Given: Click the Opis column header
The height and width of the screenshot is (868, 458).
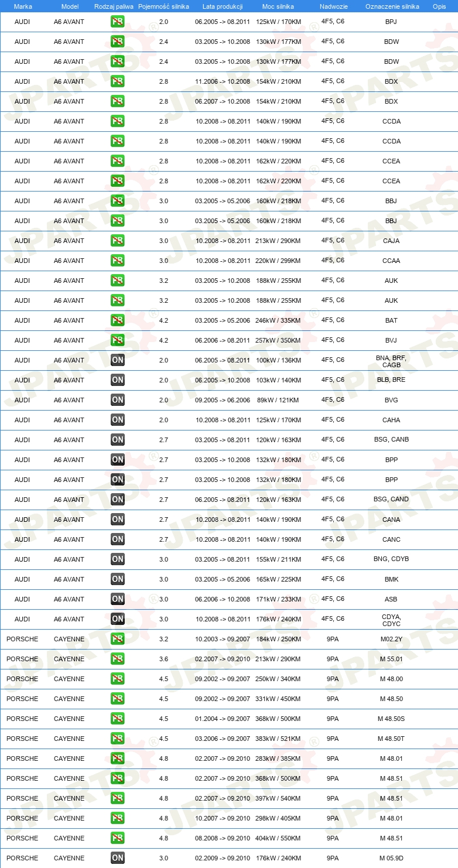Looking at the screenshot, I should 439,6.
